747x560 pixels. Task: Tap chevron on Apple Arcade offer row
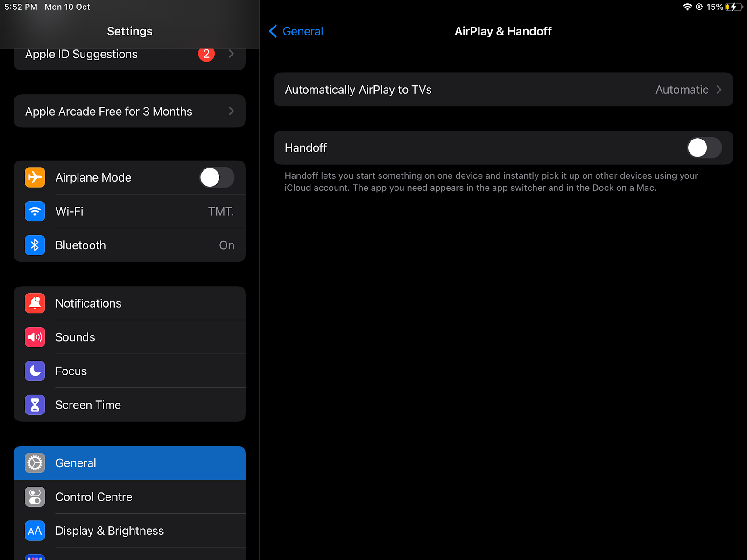231,111
